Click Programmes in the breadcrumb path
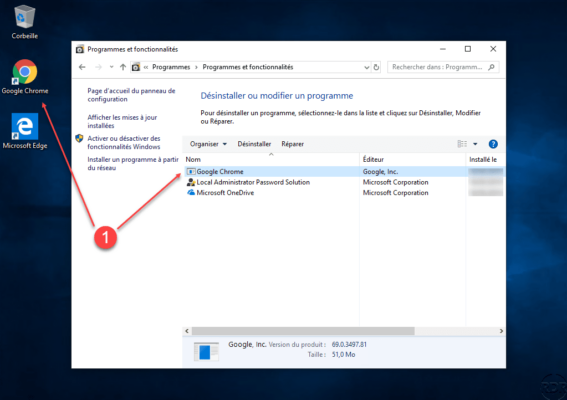This screenshot has height=400, width=567. (x=171, y=67)
